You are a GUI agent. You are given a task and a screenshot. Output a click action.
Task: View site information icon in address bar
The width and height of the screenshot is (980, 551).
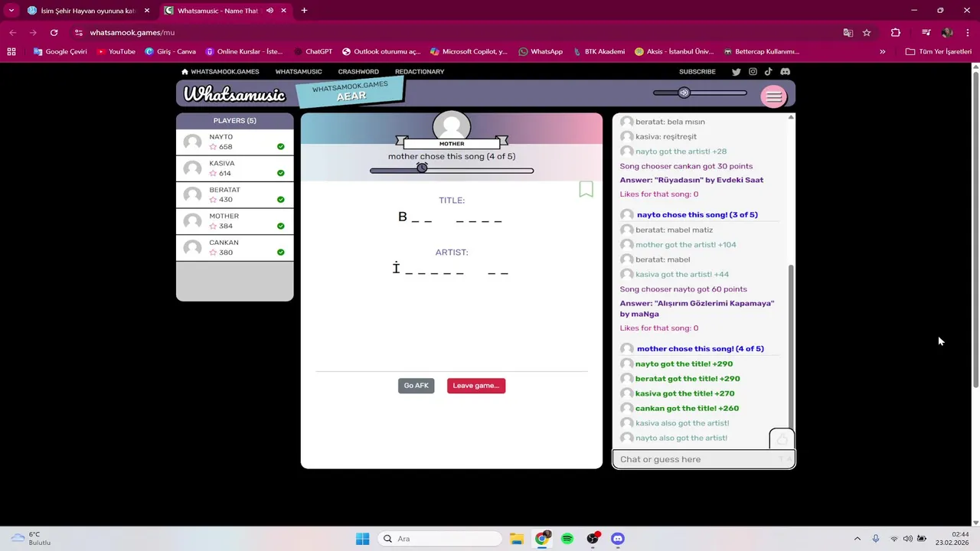pyautogui.click(x=78, y=33)
